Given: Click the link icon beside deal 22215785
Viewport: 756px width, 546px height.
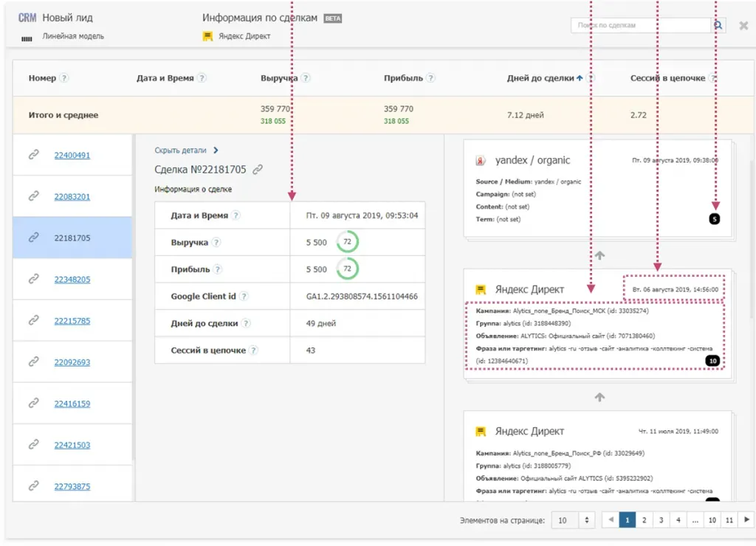Looking at the screenshot, I should tap(33, 320).
